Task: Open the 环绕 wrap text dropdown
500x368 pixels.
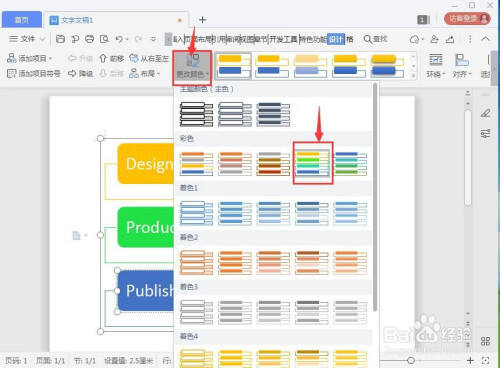Action: (x=435, y=66)
